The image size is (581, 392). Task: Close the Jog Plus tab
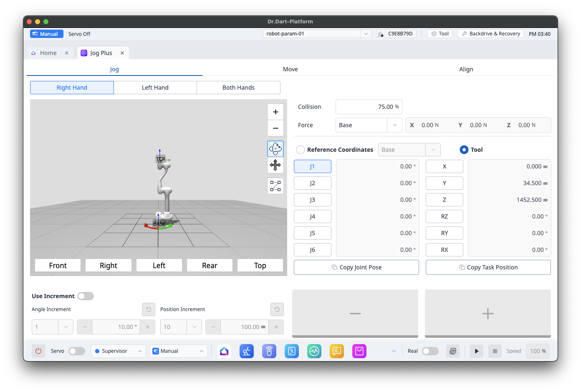[x=122, y=53]
